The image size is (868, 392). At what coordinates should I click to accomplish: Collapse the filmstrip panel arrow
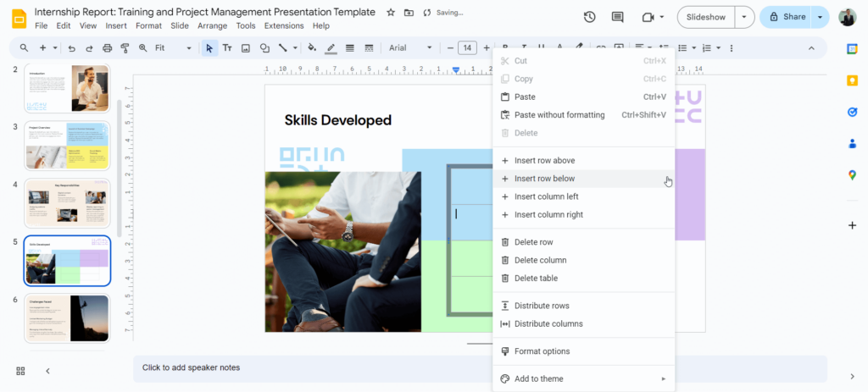[x=47, y=371]
